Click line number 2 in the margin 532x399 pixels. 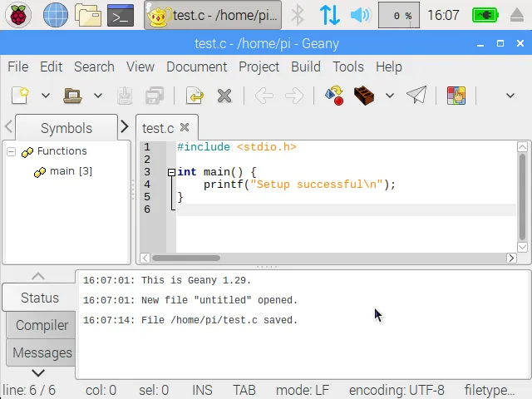point(147,160)
